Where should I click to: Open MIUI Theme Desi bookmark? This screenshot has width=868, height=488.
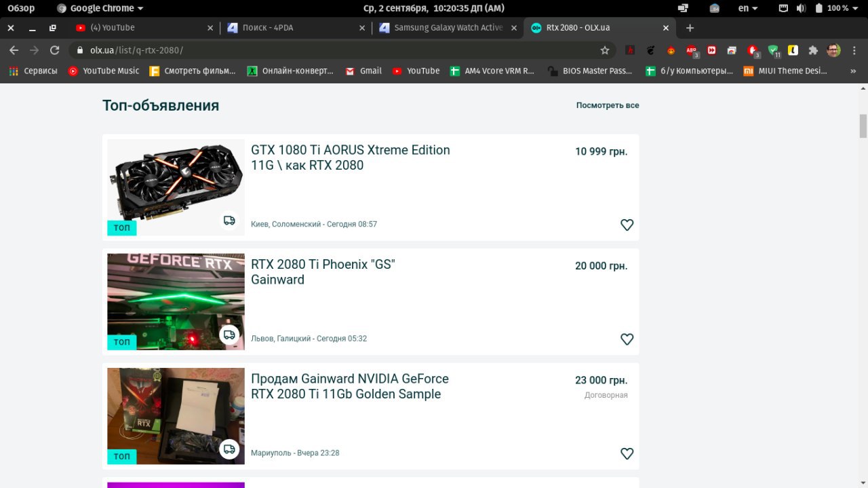(x=786, y=71)
